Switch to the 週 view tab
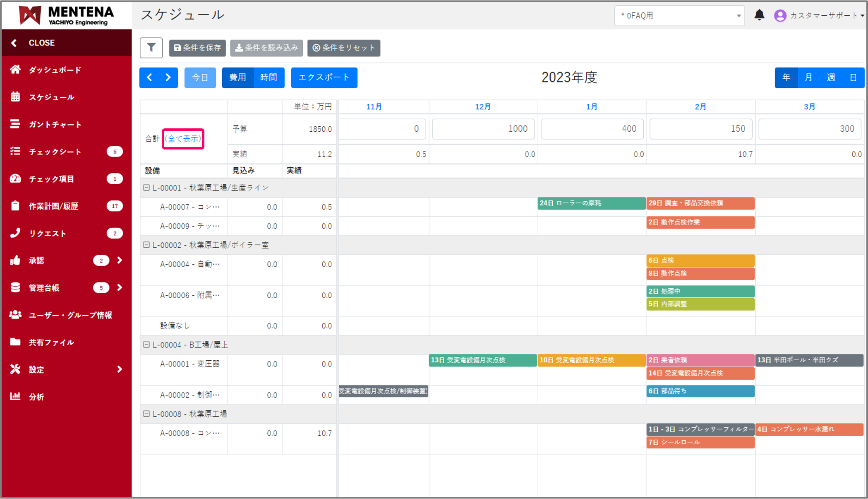868x499 pixels. 831,77
